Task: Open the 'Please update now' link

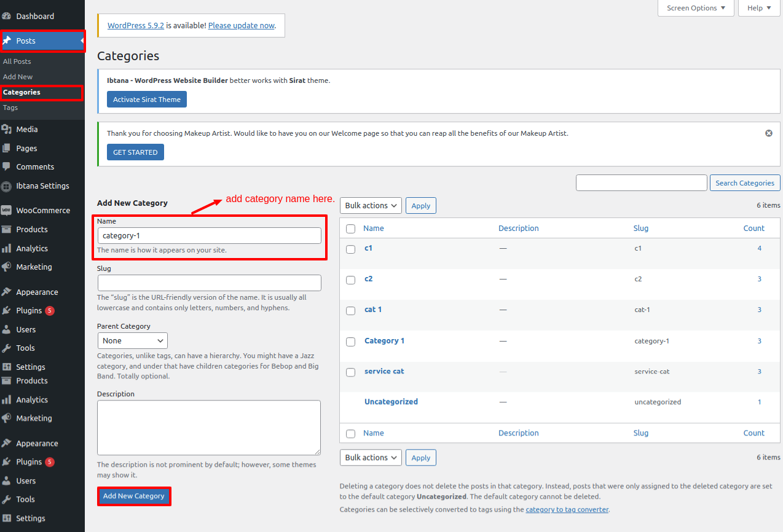Action: (x=241, y=26)
